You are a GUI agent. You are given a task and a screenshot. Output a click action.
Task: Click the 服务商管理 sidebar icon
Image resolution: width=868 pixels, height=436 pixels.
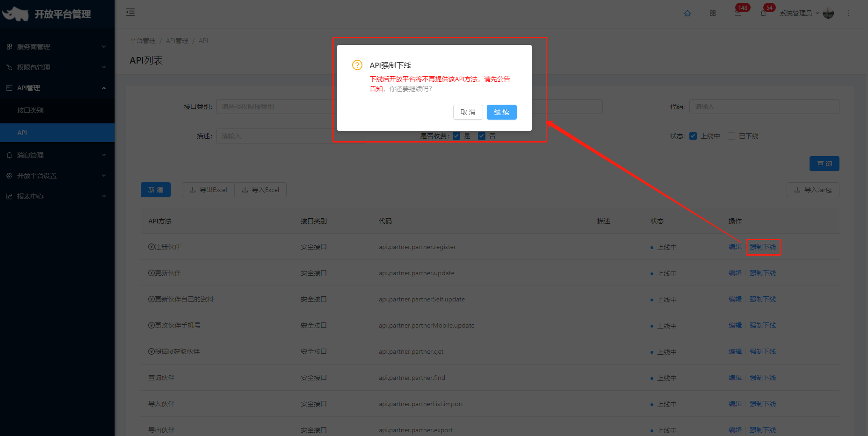(9, 47)
